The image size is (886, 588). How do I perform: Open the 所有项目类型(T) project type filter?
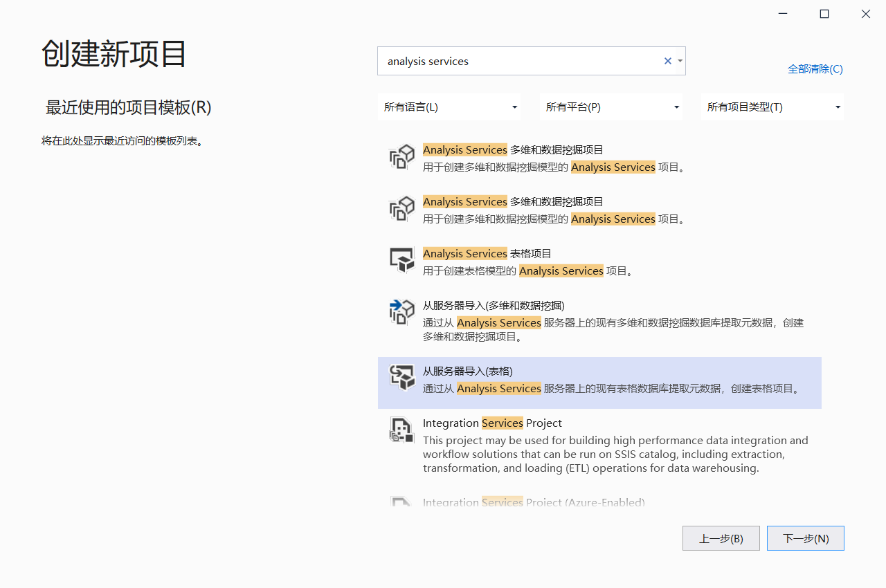772,107
